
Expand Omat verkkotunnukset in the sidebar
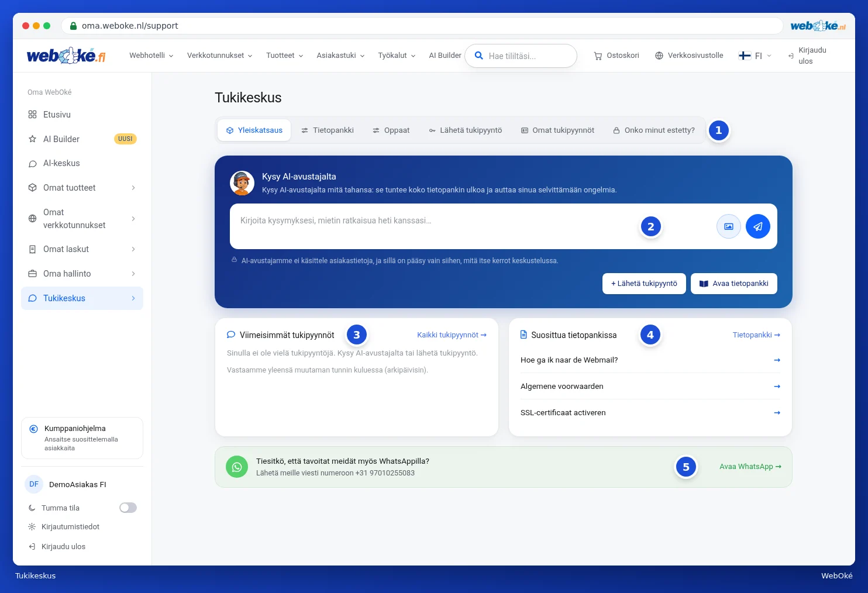click(x=82, y=219)
